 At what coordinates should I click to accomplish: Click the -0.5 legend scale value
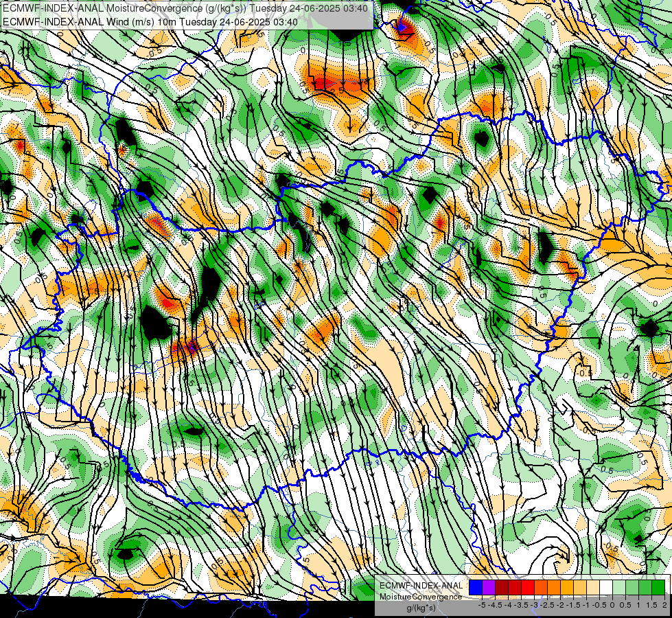coord(600,605)
